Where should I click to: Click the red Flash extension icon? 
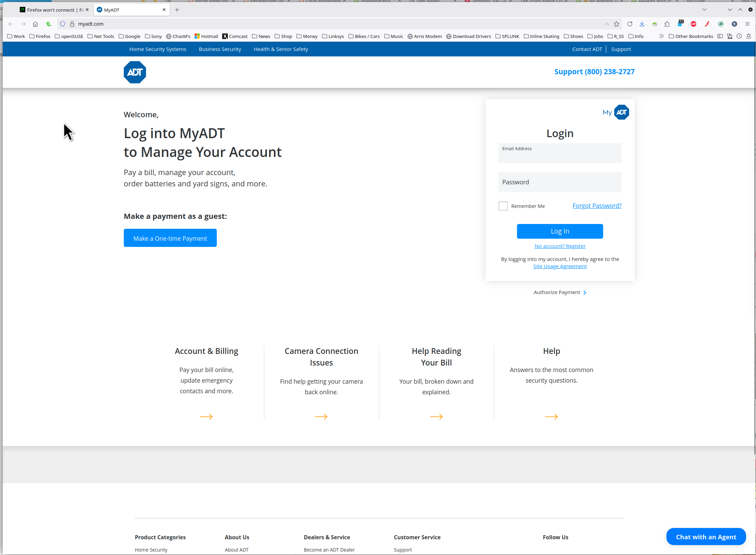(x=707, y=24)
